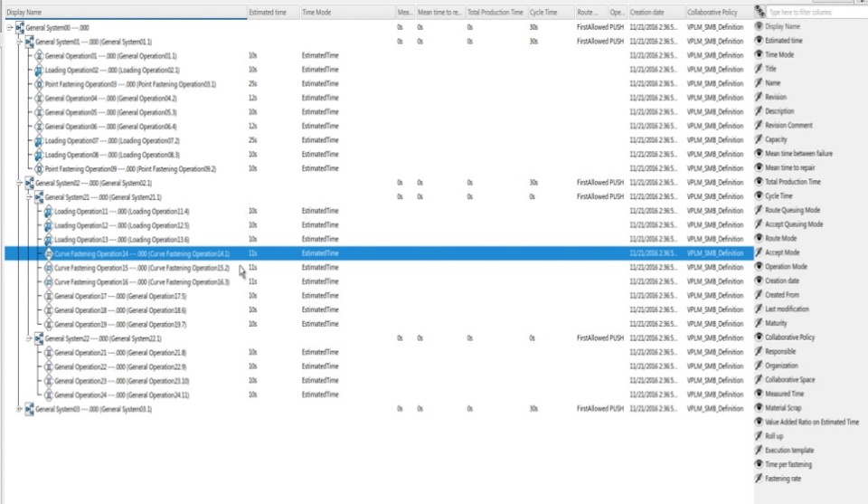Viewport: 868px width, 504px height.
Task: Click the General System22 system icon
Action: [x=39, y=338]
